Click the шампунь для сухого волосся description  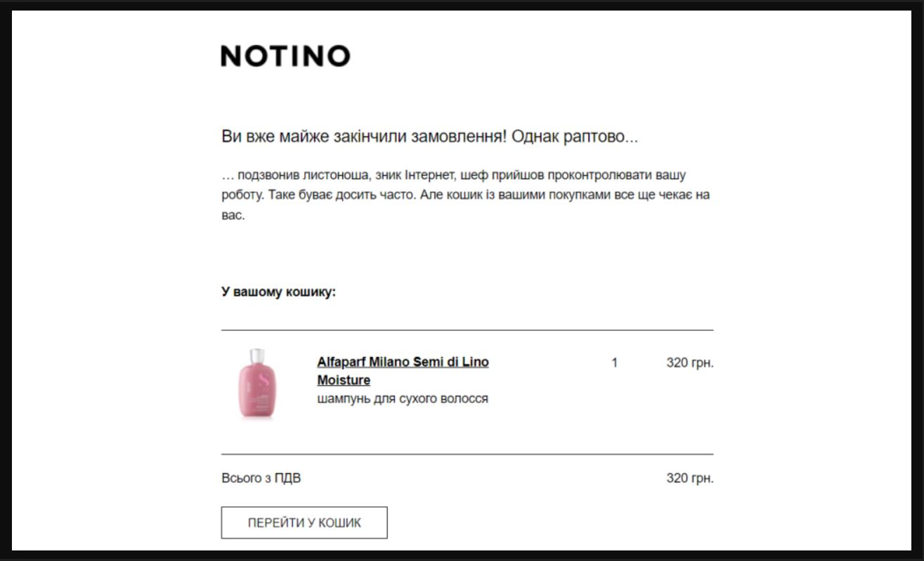[403, 399]
